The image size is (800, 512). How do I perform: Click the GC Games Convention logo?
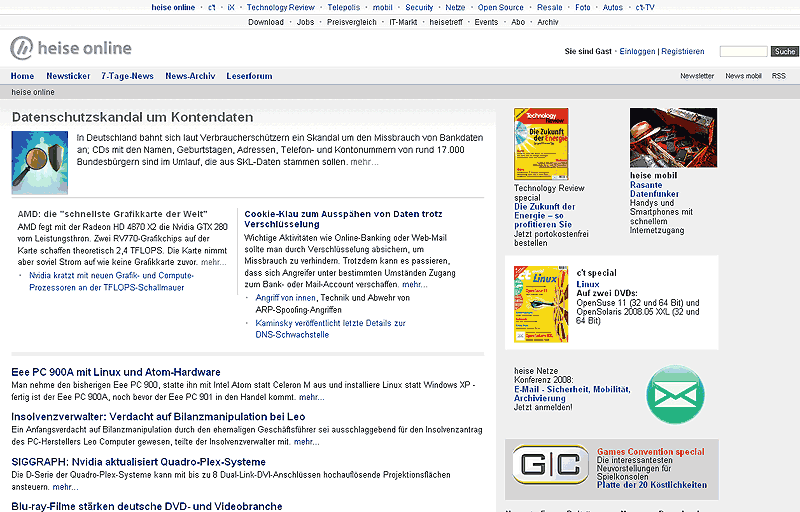pyautogui.click(x=551, y=465)
